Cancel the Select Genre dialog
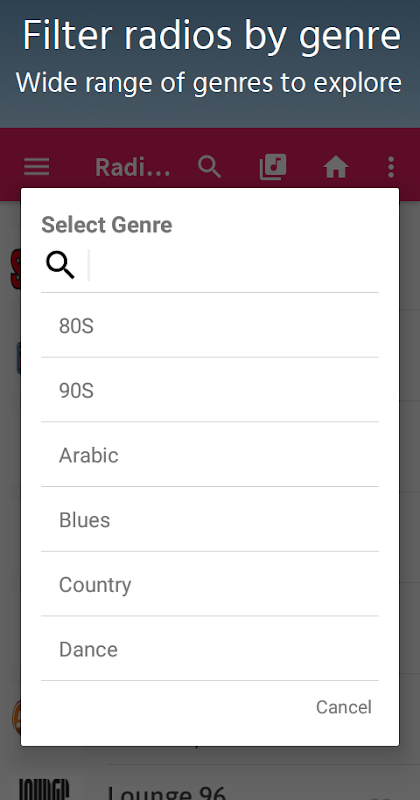420x800 pixels. [343, 707]
